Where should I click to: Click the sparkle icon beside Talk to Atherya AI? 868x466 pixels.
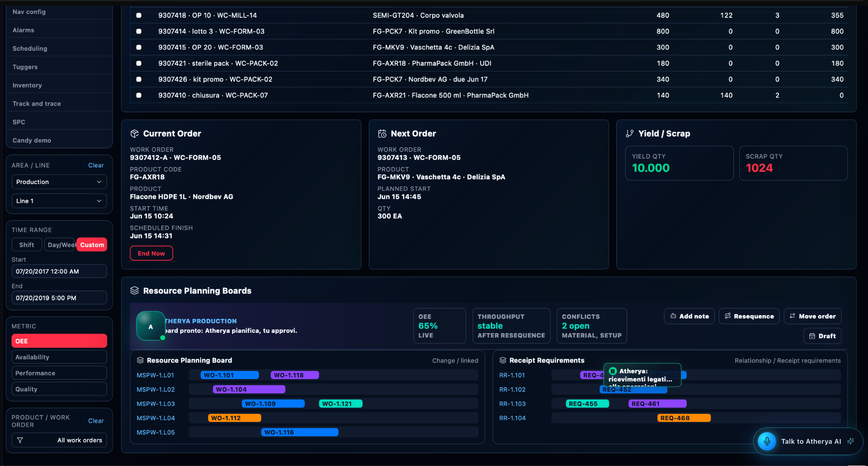(x=850, y=441)
